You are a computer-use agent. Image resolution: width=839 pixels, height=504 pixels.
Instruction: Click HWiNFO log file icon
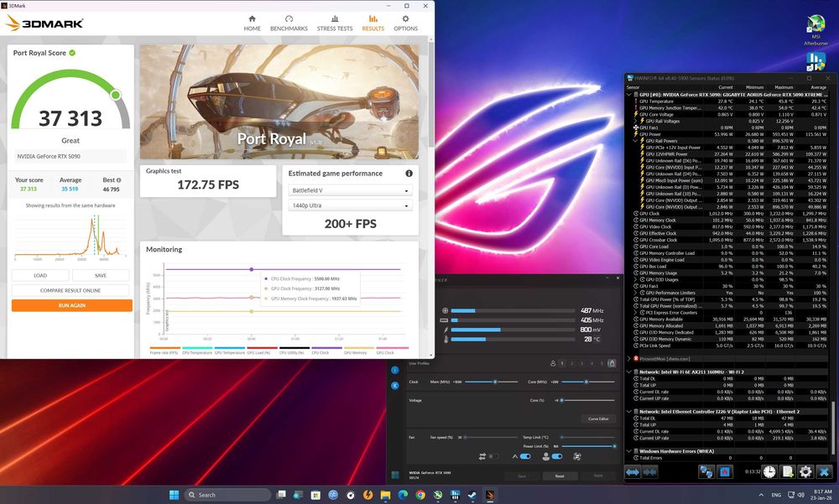[x=788, y=472]
